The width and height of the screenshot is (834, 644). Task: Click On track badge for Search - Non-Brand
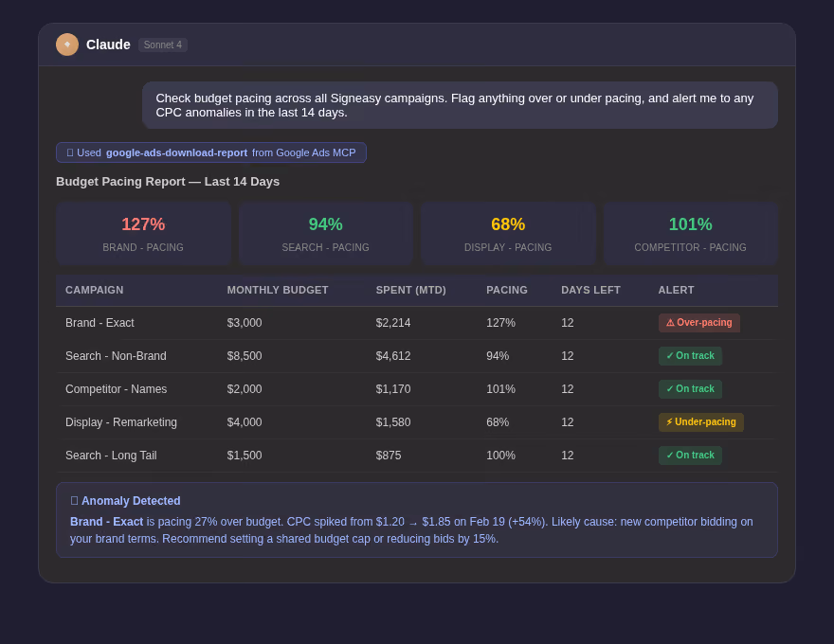click(690, 355)
